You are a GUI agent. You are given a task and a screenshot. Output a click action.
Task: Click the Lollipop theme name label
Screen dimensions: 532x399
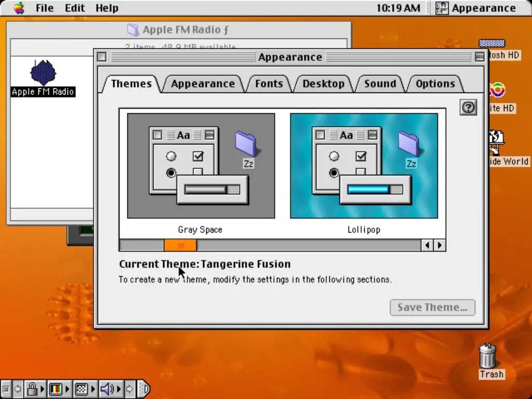pyautogui.click(x=364, y=230)
